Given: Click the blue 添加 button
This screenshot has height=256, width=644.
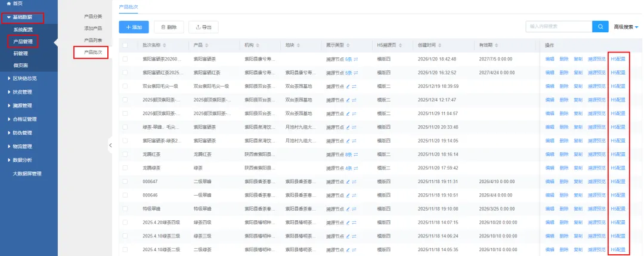Looking at the screenshot, I should 134,27.
